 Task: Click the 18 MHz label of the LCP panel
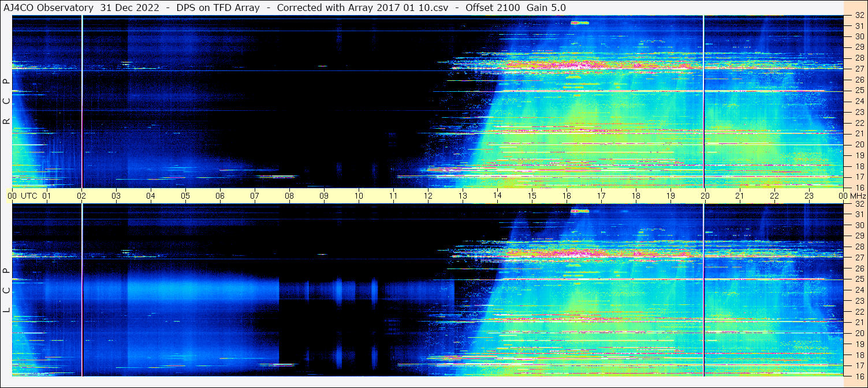click(x=859, y=355)
